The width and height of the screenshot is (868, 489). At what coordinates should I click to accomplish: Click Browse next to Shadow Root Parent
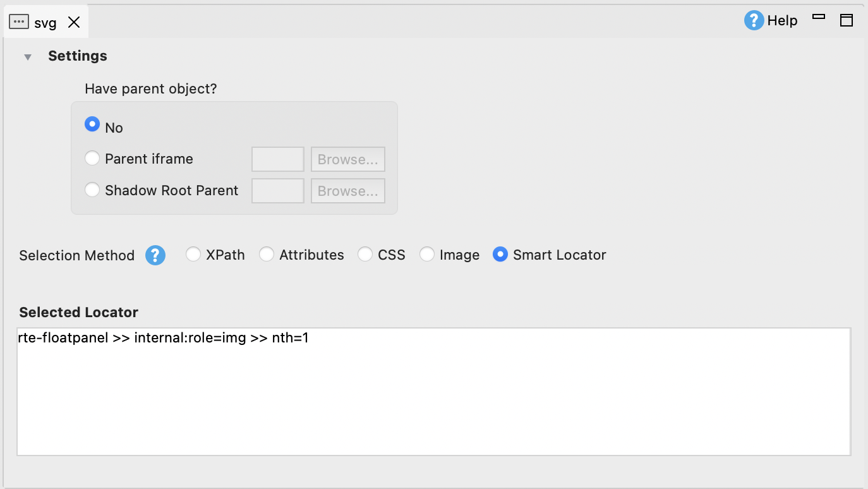pyautogui.click(x=347, y=190)
